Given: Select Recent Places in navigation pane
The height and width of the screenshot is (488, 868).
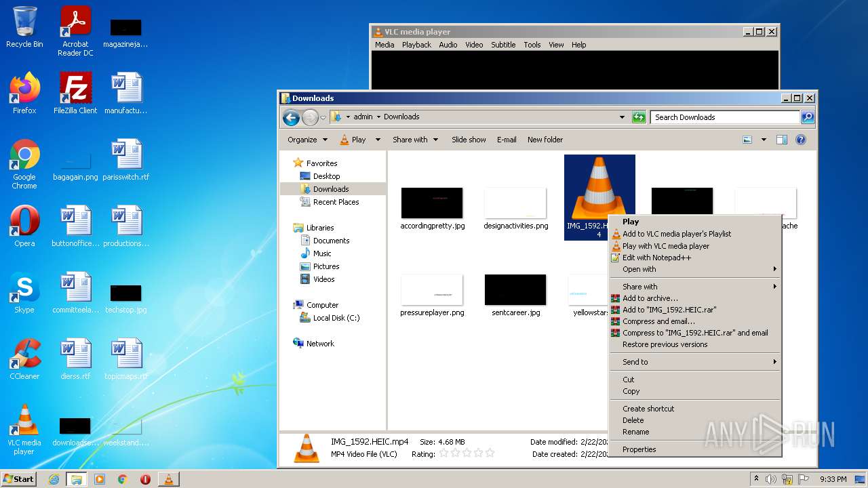Looking at the screenshot, I should (336, 202).
